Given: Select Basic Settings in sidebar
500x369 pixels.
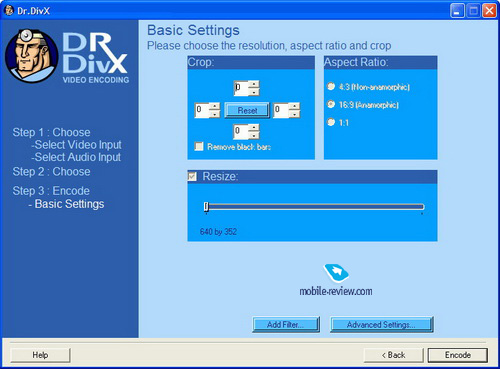Looking at the screenshot, I should point(66,204).
